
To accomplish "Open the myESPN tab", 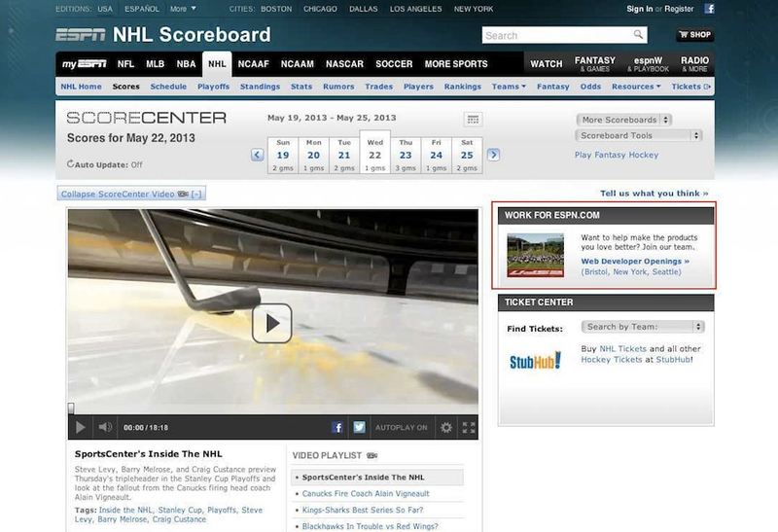I will [x=84, y=64].
